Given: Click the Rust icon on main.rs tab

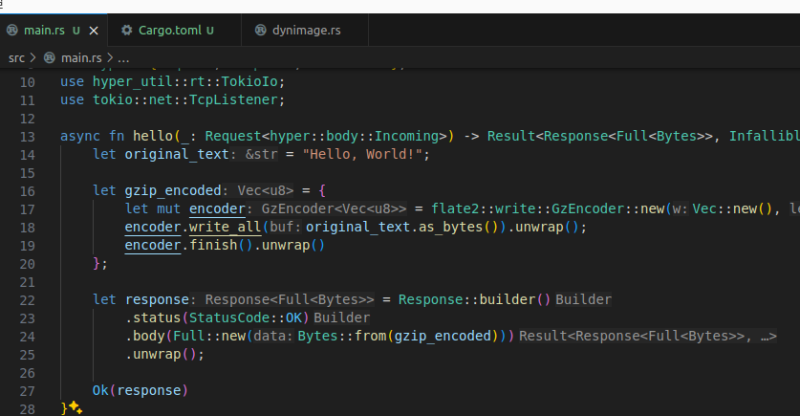Looking at the screenshot, I should click(12, 30).
